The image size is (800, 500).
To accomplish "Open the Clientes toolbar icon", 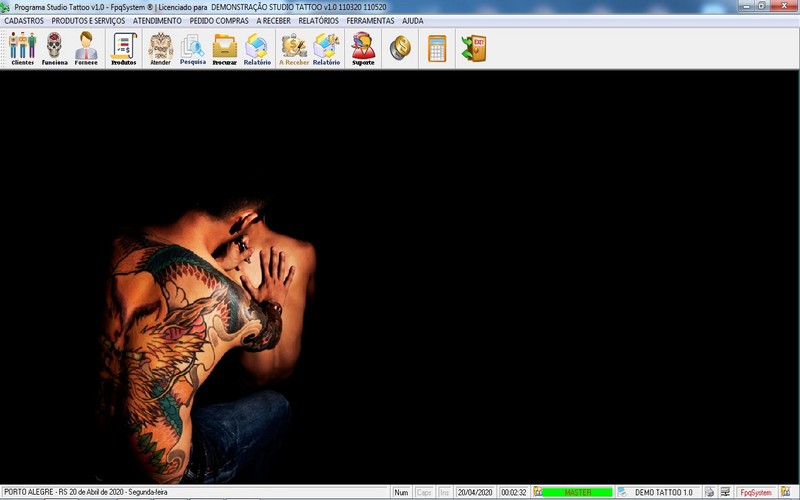I will tap(22, 48).
